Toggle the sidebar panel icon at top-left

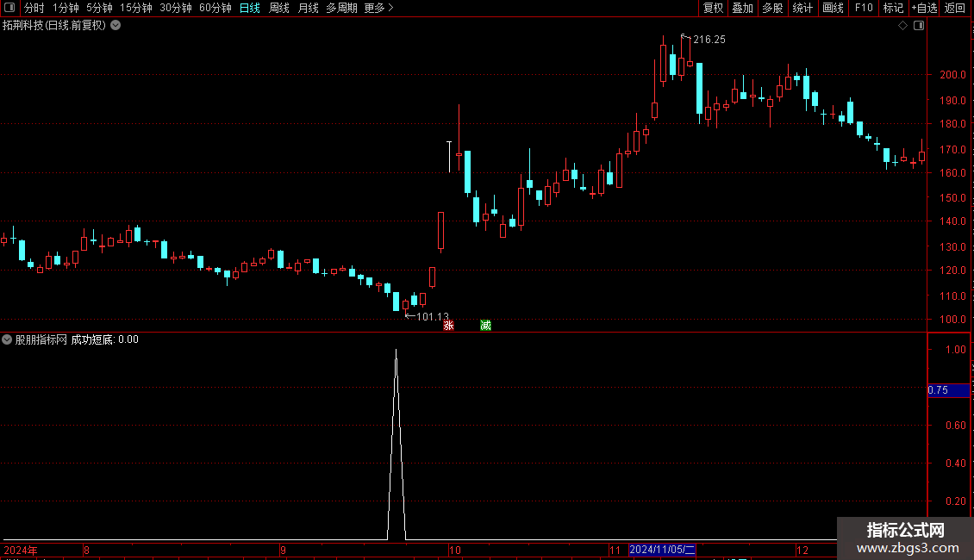[x=9, y=8]
